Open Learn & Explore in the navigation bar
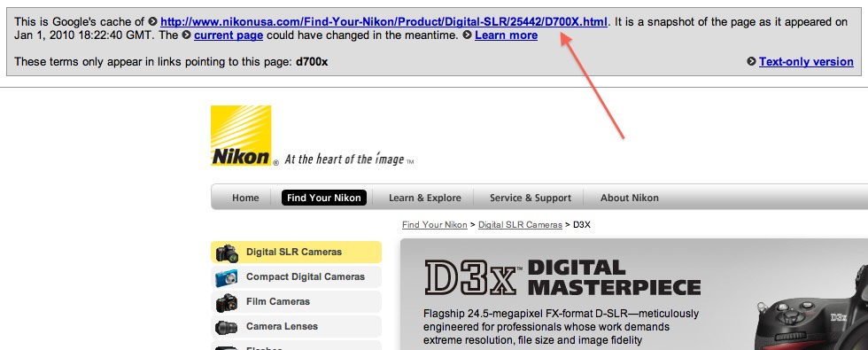 [x=424, y=198]
